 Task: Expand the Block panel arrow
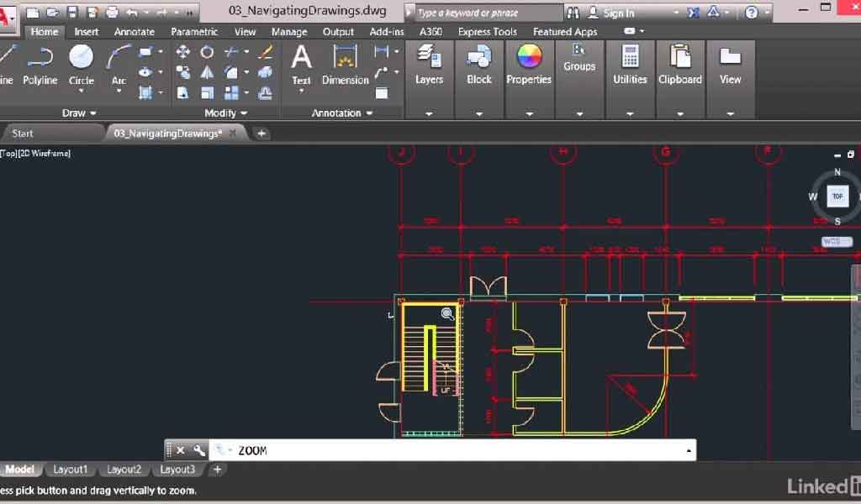pyautogui.click(x=478, y=114)
